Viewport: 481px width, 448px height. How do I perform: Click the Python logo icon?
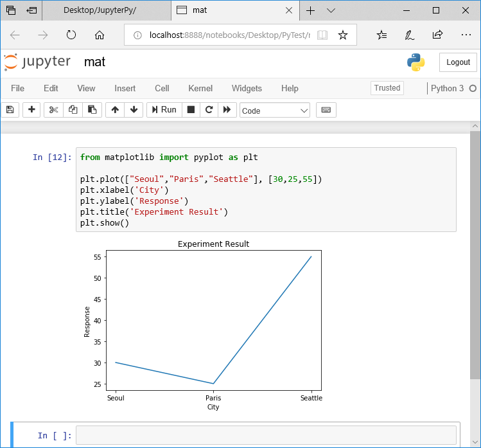pos(415,62)
